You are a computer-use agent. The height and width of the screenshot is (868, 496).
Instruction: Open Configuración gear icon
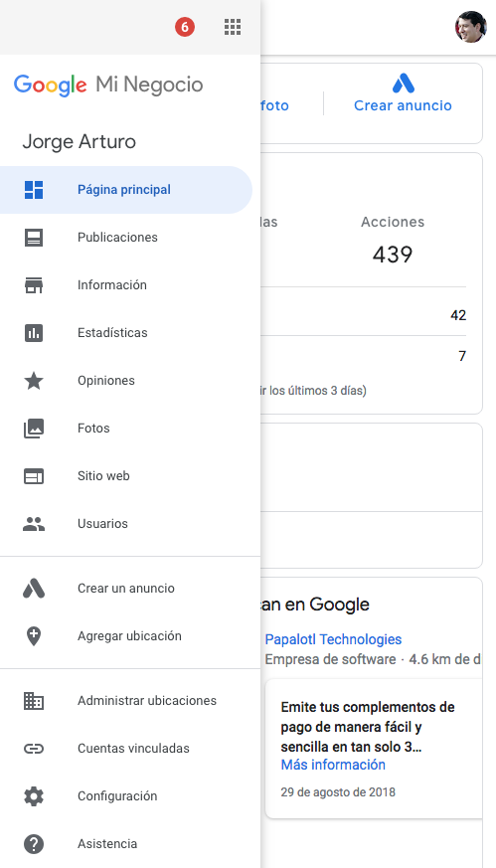(34, 796)
